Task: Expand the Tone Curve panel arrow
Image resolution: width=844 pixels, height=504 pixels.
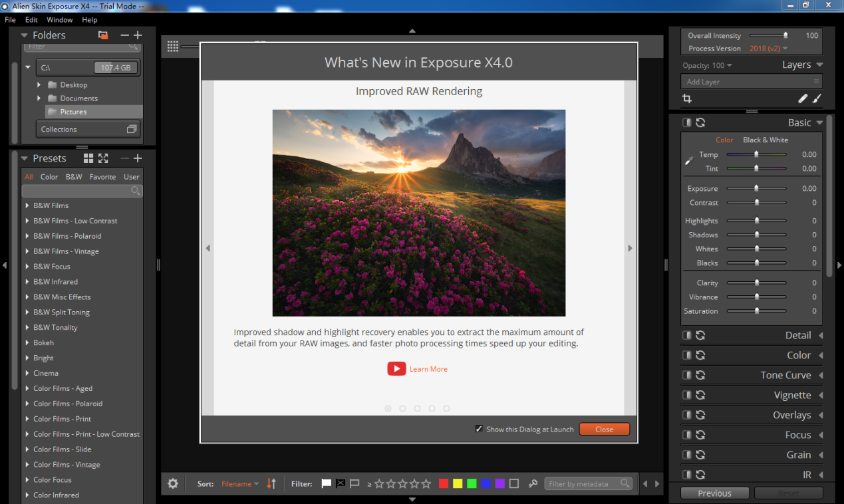Action: click(821, 375)
